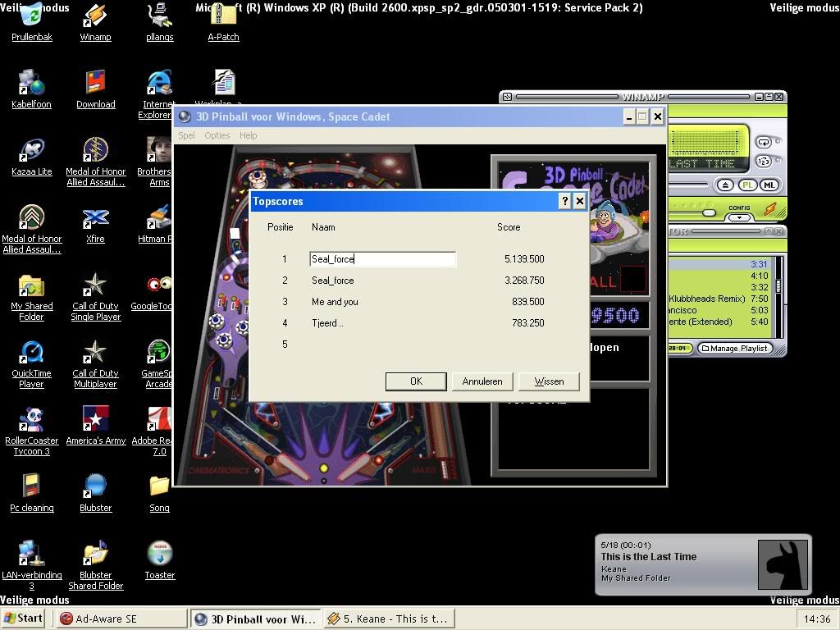
Task: Select the Winamp desktop shortcut icon
Action: click(x=95, y=16)
